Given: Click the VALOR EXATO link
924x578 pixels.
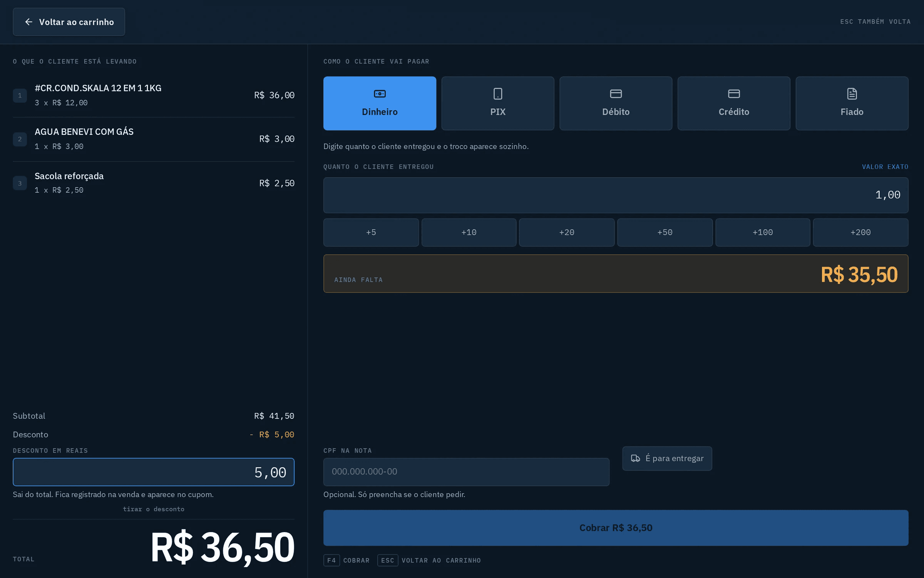Looking at the screenshot, I should pos(885,167).
